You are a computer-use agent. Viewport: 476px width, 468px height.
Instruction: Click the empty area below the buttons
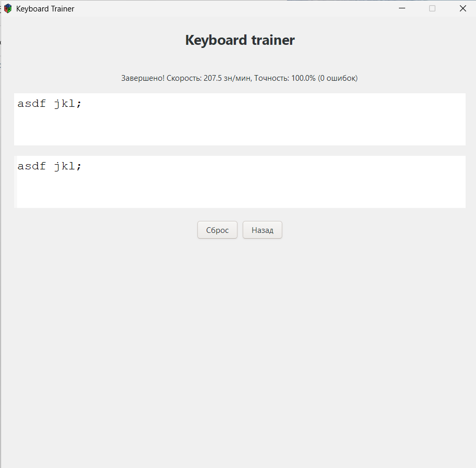240,313
